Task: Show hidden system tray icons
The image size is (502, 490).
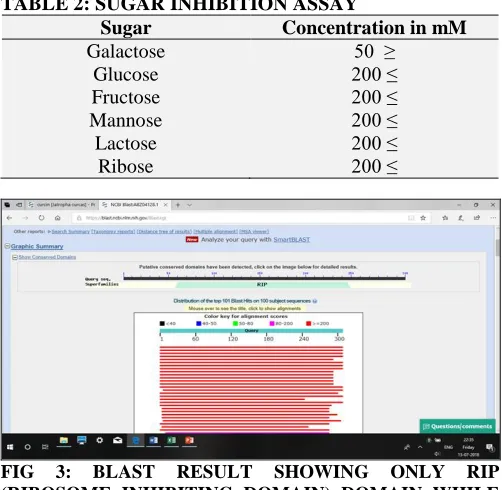Action: click(x=420, y=447)
